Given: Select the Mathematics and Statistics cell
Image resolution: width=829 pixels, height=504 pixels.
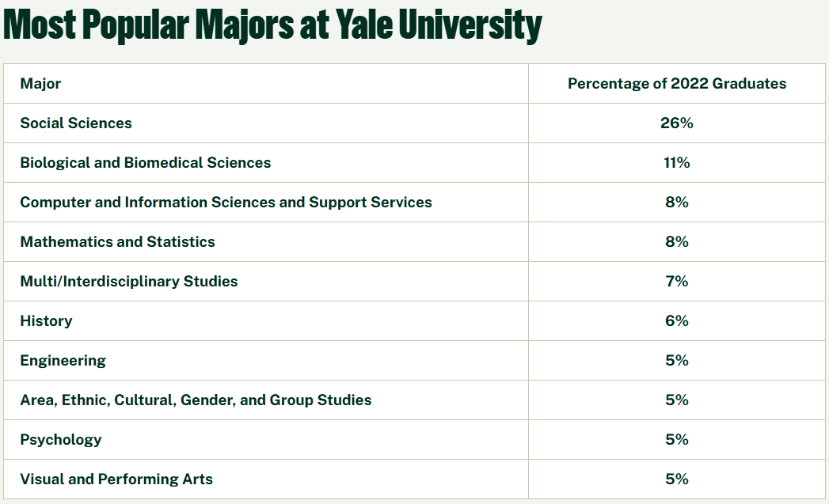Looking at the screenshot, I should click(117, 242).
